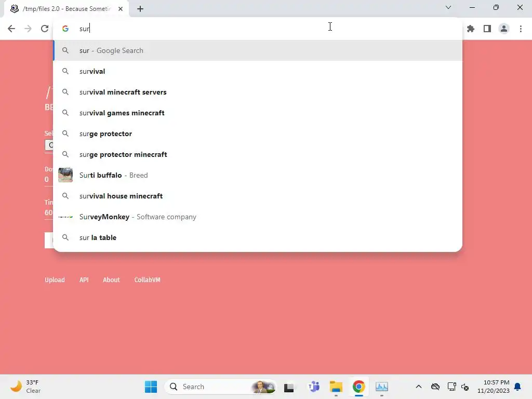The width and height of the screenshot is (532, 399).
Task: Open the weather widget showing 33°F
Action: coord(25,387)
